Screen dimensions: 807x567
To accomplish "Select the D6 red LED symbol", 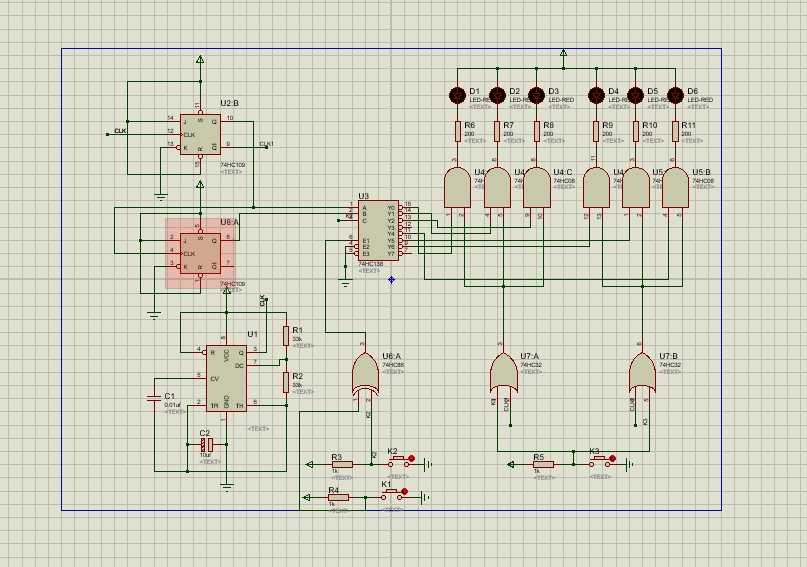I will click(x=675, y=95).
